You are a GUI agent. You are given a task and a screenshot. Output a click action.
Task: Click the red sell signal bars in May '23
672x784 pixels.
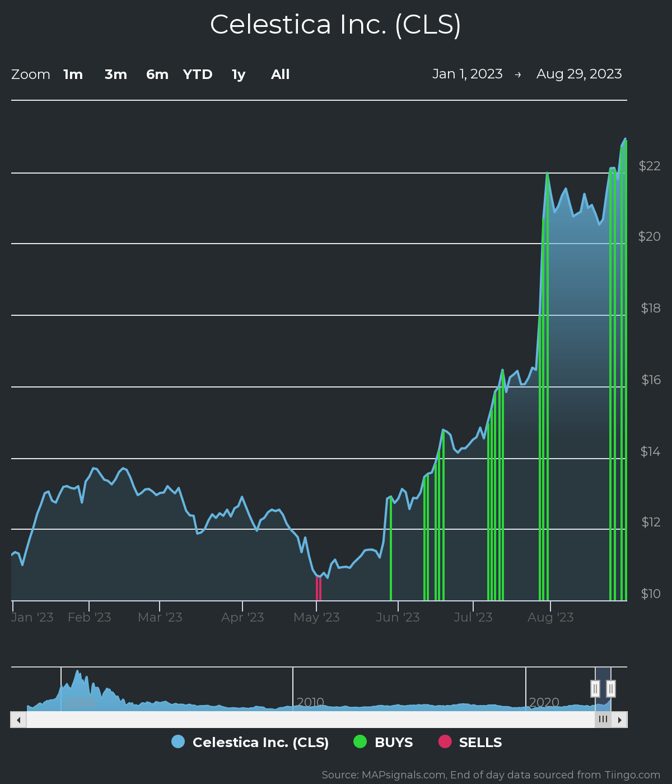click(x=318, y=588)
